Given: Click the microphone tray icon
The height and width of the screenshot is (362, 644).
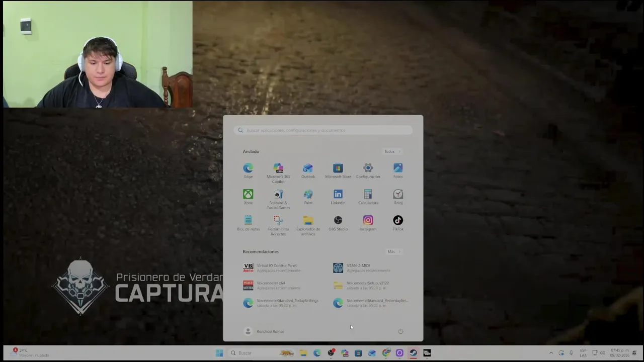Looking at the screenshot, I should 571,353.
